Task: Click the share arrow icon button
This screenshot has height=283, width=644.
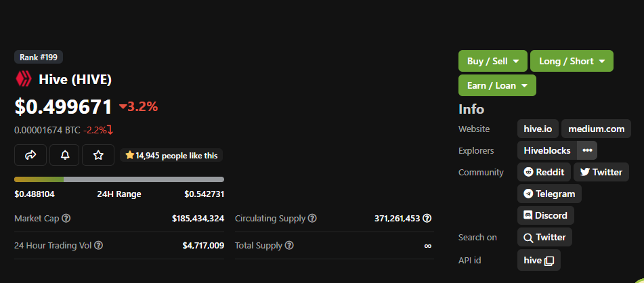Action: pyautogui.click(x=30, y=155)
